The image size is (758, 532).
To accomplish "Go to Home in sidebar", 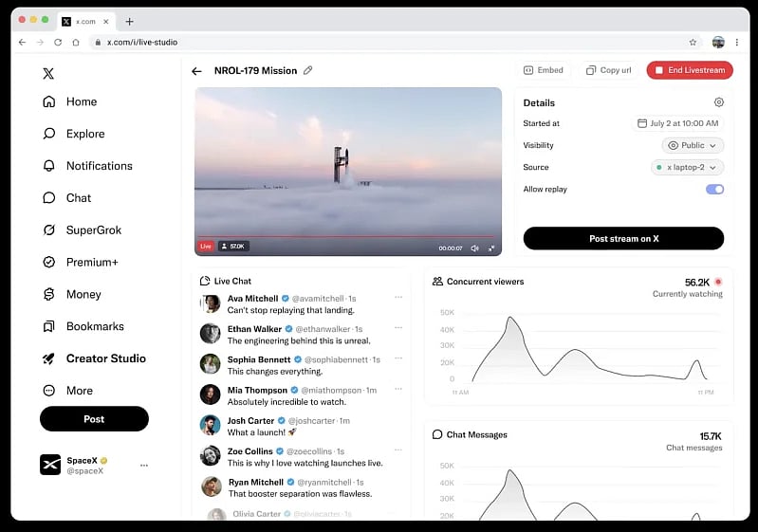I will 70,101.
